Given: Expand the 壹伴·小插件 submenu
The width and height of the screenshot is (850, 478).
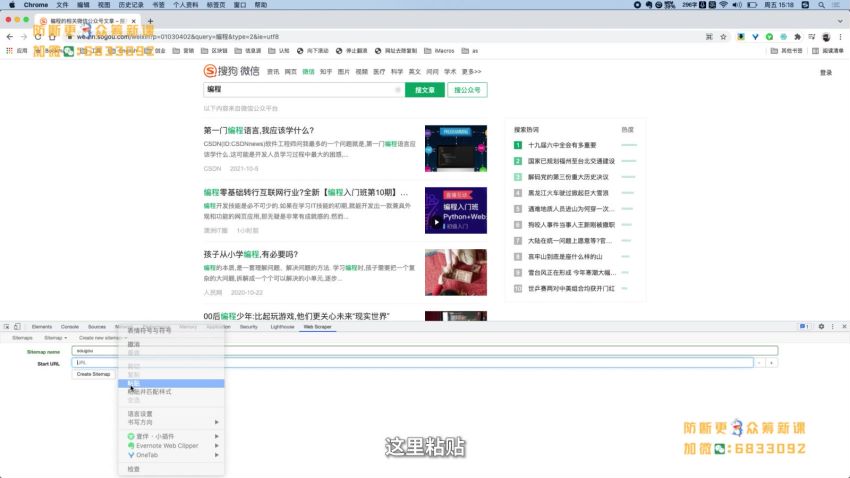Looking at the screenshot, I should 171,436.
